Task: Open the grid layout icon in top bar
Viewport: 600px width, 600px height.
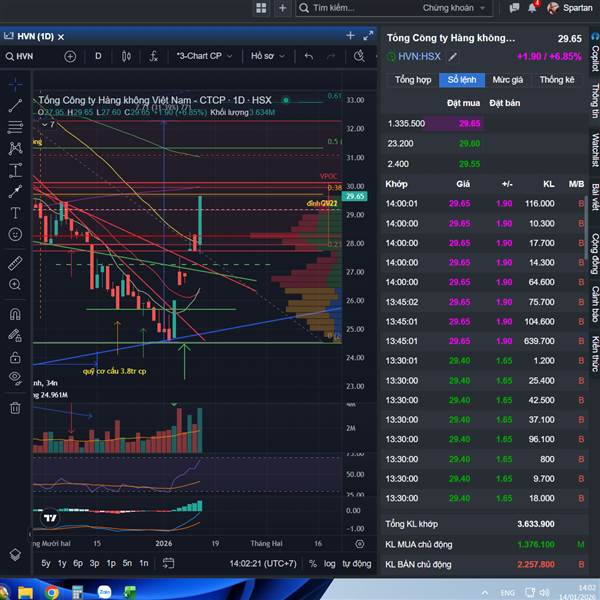Action: point(261,8)
